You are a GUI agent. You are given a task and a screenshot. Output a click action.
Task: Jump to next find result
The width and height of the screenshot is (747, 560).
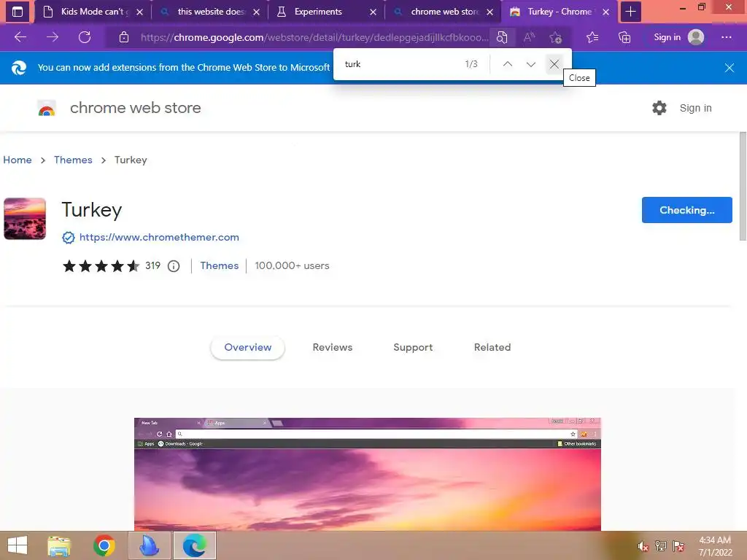(531, 64)
